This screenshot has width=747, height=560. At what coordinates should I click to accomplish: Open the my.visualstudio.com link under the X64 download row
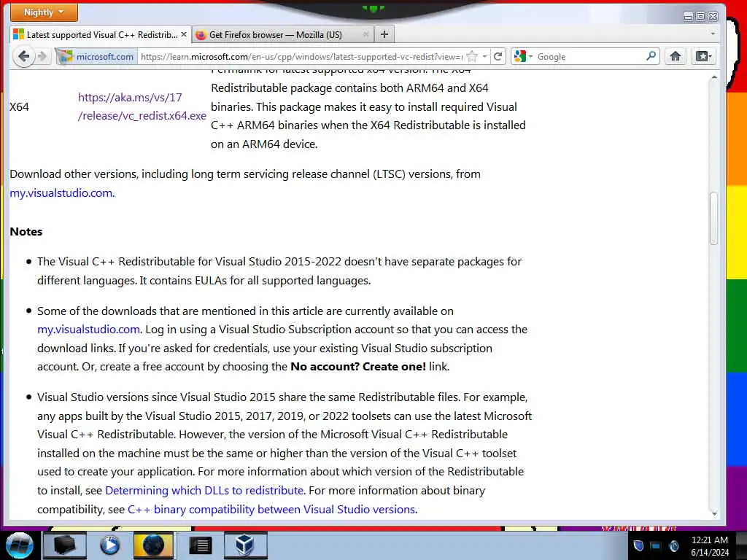tap(61, 192)
